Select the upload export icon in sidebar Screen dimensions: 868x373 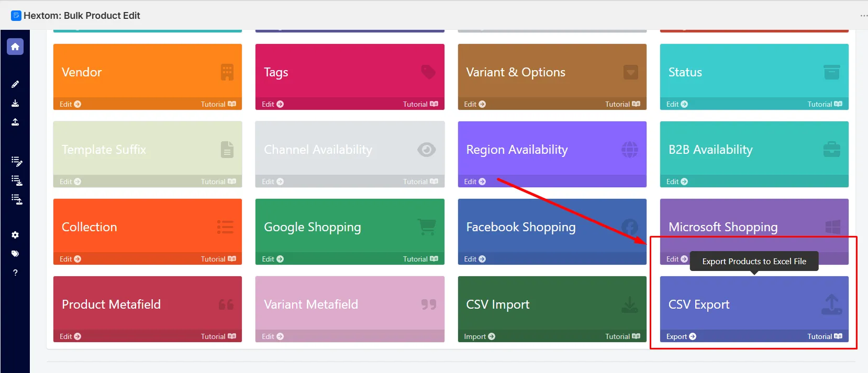(x=15, y=122)
